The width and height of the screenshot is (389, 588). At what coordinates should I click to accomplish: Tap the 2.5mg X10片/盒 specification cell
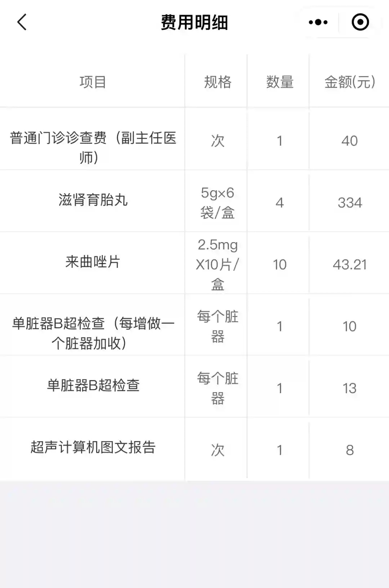point(218,264)
